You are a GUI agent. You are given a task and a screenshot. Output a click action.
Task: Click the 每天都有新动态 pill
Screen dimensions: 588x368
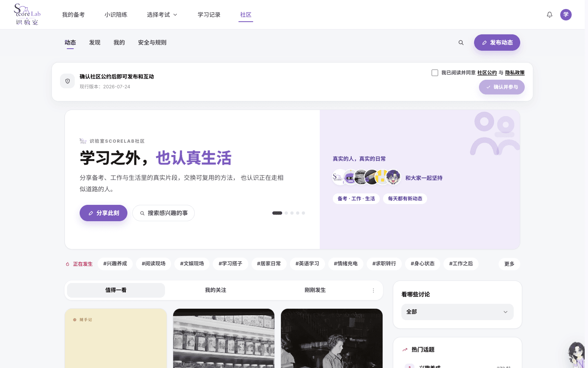point(405,199)
